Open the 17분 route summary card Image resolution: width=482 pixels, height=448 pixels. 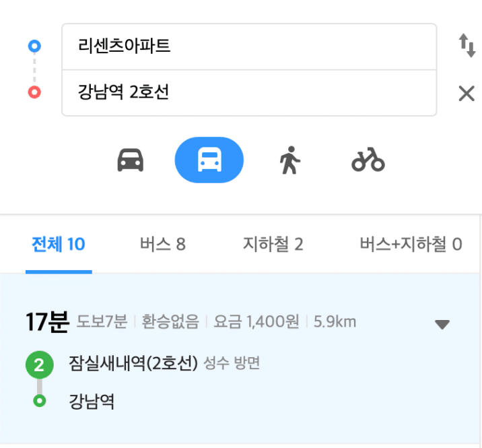(240, 358)
